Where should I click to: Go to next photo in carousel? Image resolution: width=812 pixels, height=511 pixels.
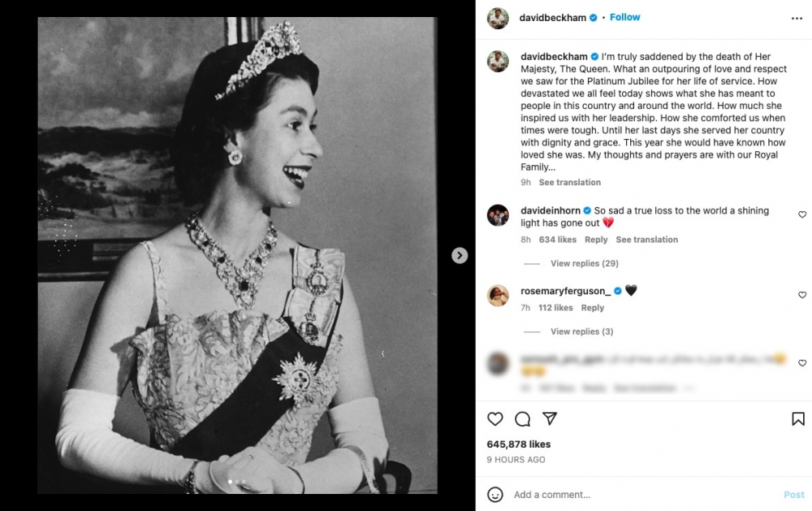tap(460, 255)
